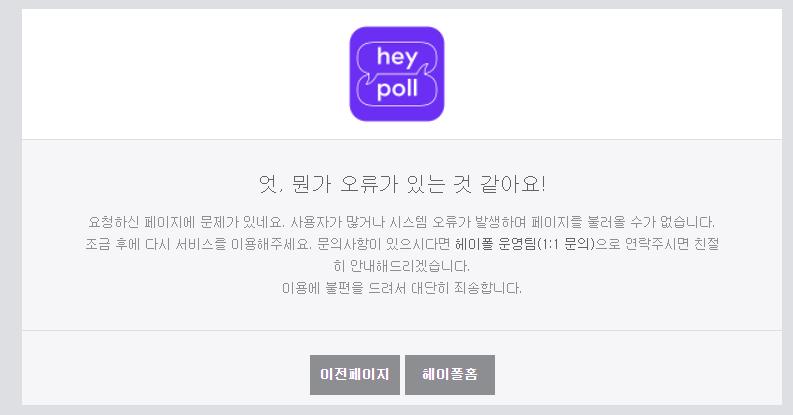This screenshot has height=415, width=793.
Task: Click the purple hey poll logo
Action: (397, 74)
